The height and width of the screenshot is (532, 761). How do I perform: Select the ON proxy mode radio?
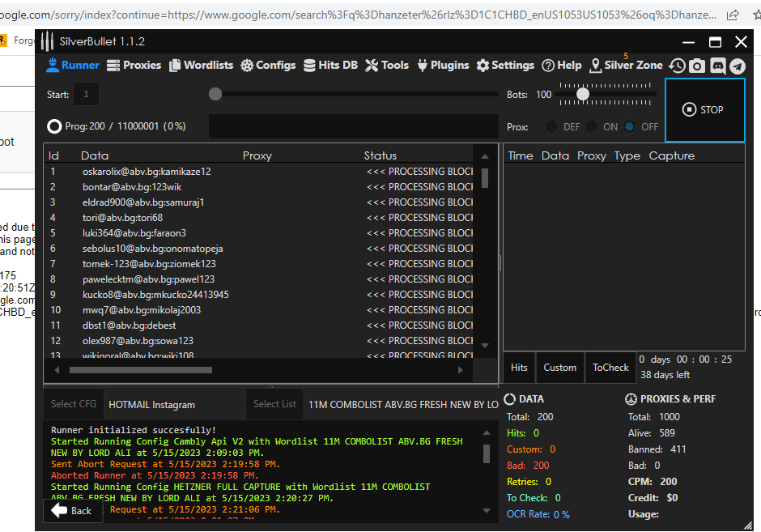point(592,126)
